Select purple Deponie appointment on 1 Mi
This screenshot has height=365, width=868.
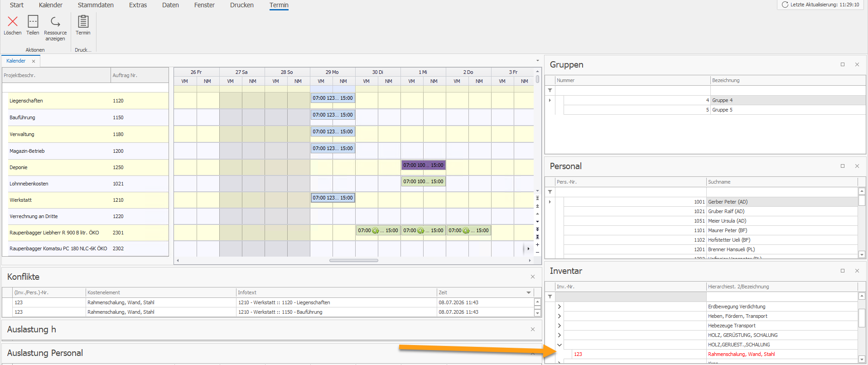click(423, 165)
